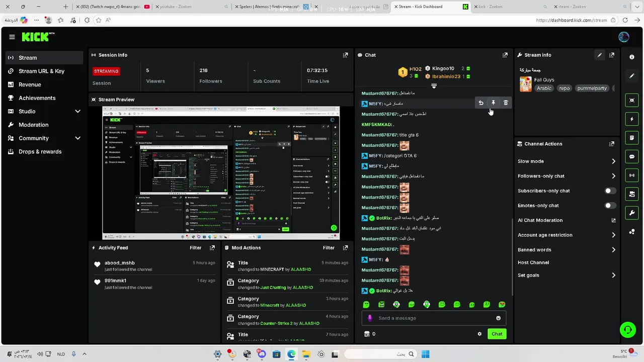Click Host Channel action
The width and height of the screenshot is (644, 362).
tap(533, 262)
